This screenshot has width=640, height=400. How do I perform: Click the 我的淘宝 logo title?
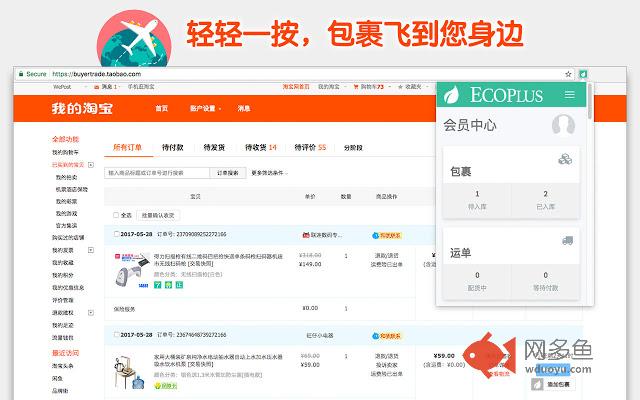82,108
